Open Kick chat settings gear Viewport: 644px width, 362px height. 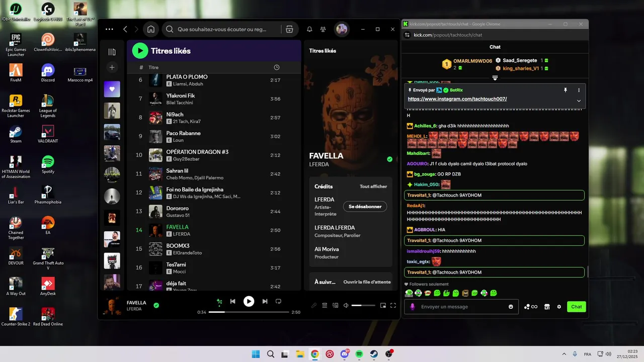click(559, 307)
